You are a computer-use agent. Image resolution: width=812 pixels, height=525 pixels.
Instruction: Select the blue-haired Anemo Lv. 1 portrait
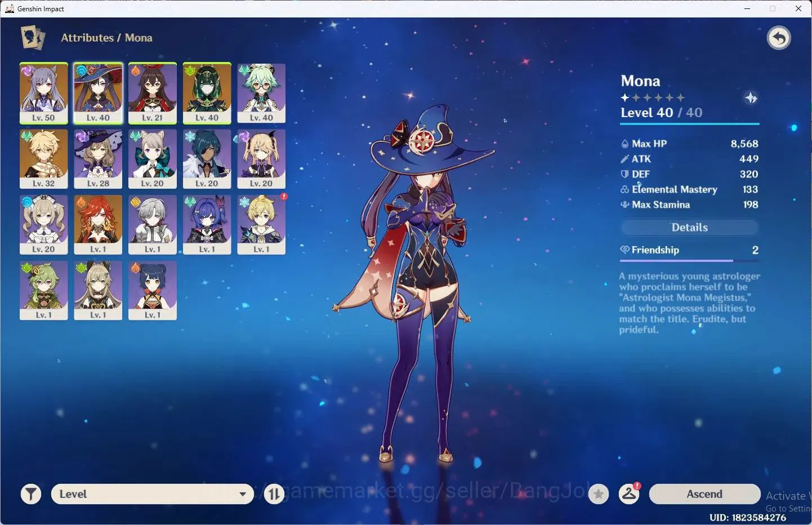point(207,225)
